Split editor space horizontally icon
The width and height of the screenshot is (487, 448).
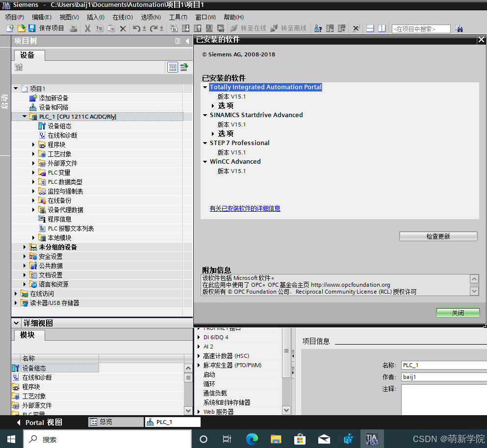tap(370, 28)
